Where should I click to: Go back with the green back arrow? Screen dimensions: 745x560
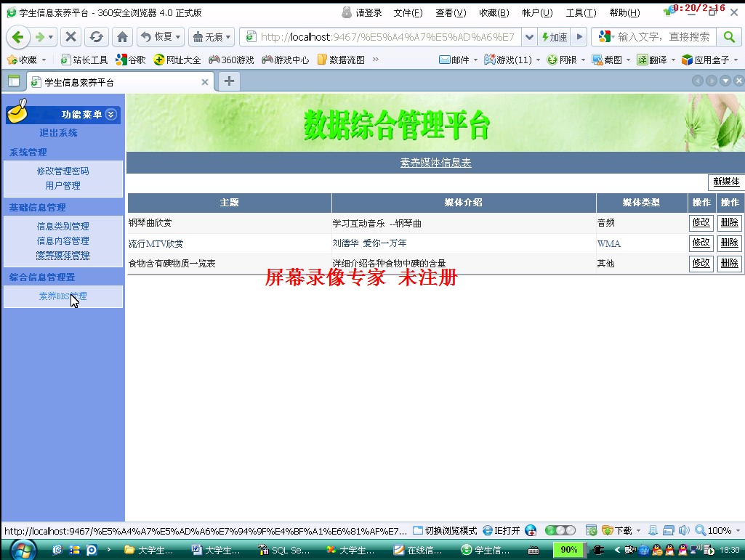click(x=18, y=36)
